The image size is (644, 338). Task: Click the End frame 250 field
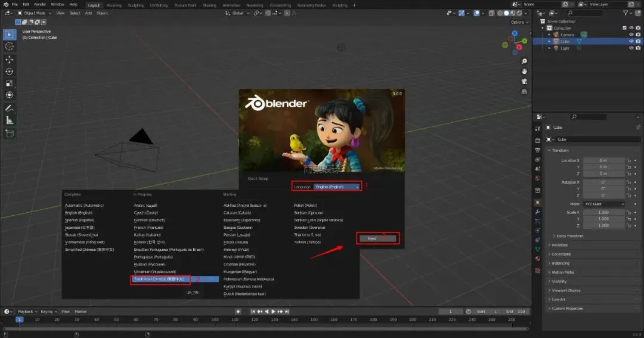pyautogui.click(x=515, y=312)
